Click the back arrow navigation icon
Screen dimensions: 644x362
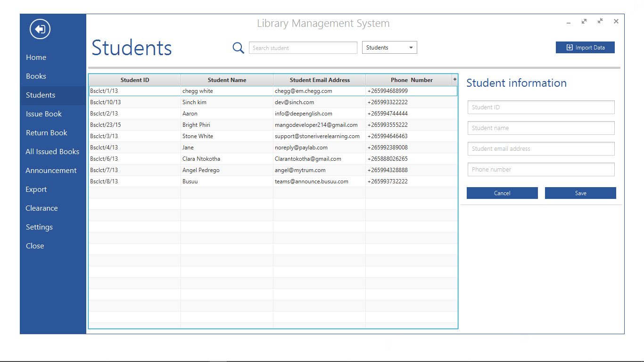point(39,29)
